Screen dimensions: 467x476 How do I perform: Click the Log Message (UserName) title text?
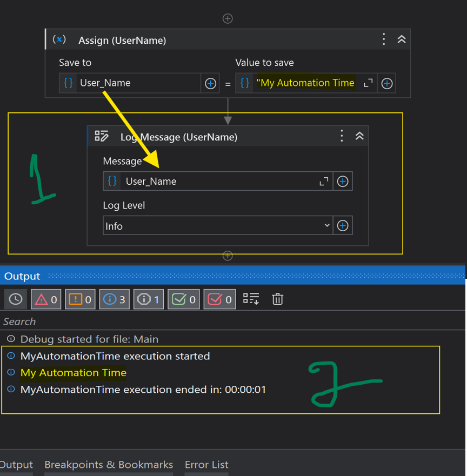pyautogui.click(x=179, y=137)
